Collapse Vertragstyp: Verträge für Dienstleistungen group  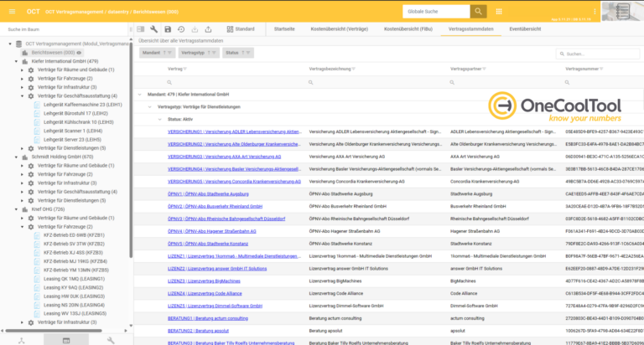[149, 106]
